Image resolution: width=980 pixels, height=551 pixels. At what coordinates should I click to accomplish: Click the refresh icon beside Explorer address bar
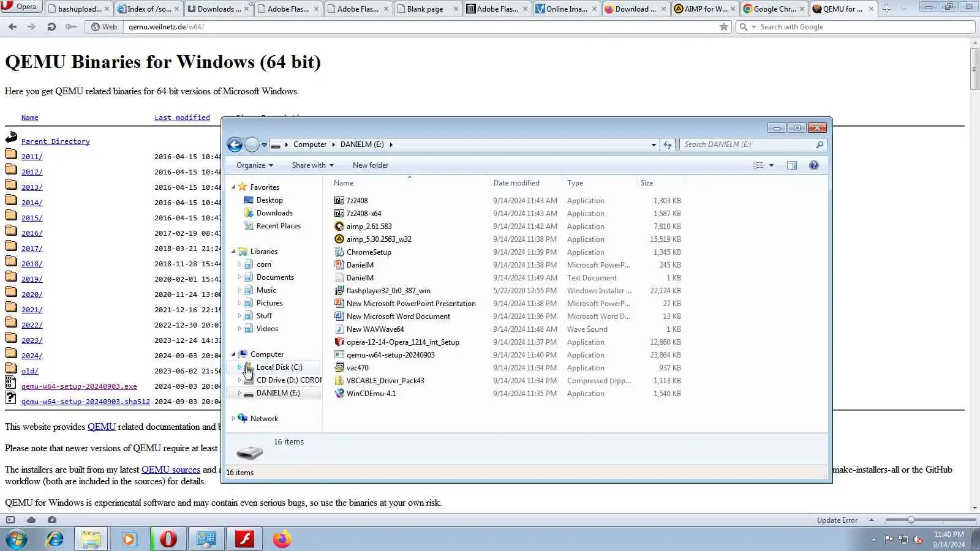click(668, 144)
